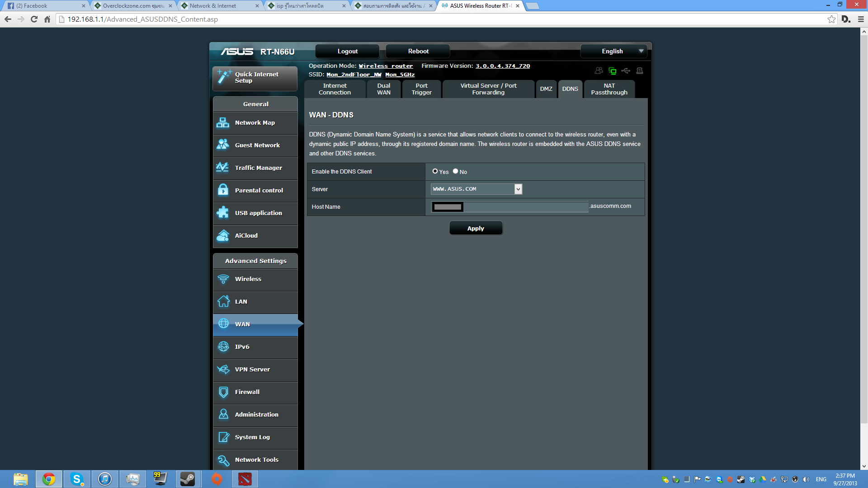The width and height of the screenshot is (868, 488).
Task: Select No for the DDNS Client
Action: pyautogui.click(x=455, y=171)
